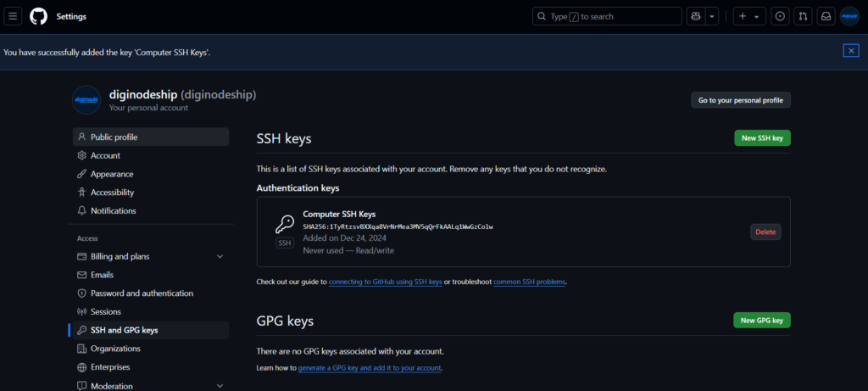This screenshot has height=391, width=868.
Task: Expand the Moderation chevron
Action: coord(220,385)
